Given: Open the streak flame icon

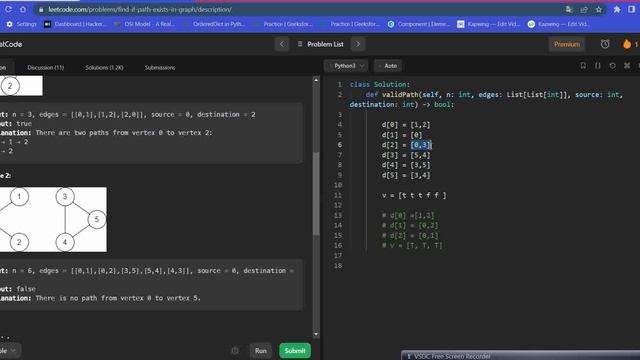Looking at the screenshot, I should (x=627, y=44).
